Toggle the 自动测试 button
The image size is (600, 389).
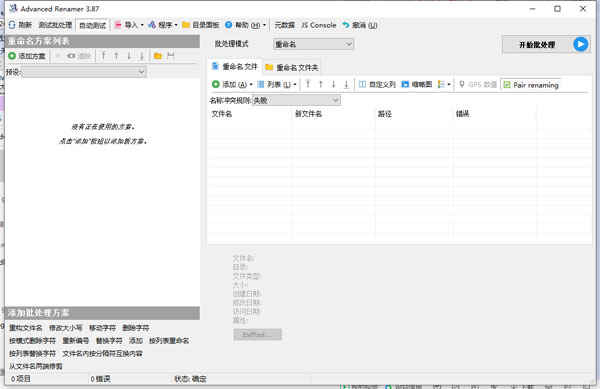click(93, 25)
